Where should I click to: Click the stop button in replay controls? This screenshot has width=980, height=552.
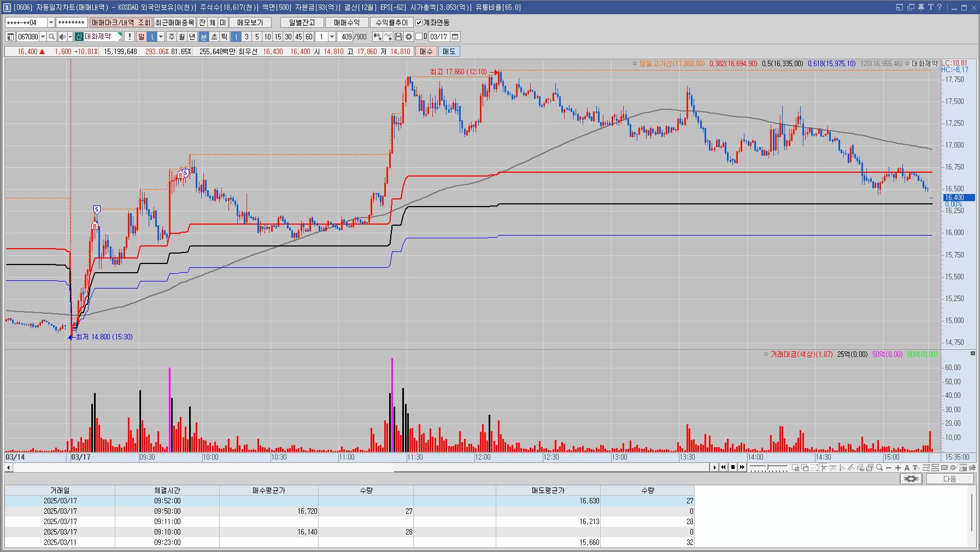click(x=733, y=467)
